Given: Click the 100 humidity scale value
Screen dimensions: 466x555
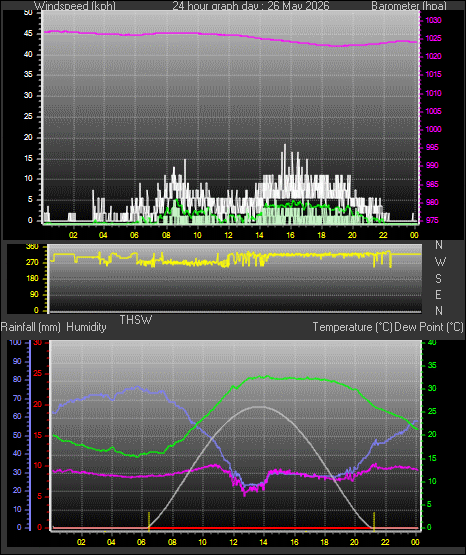Looking at the screenshot, I should [x=16, y=343].
